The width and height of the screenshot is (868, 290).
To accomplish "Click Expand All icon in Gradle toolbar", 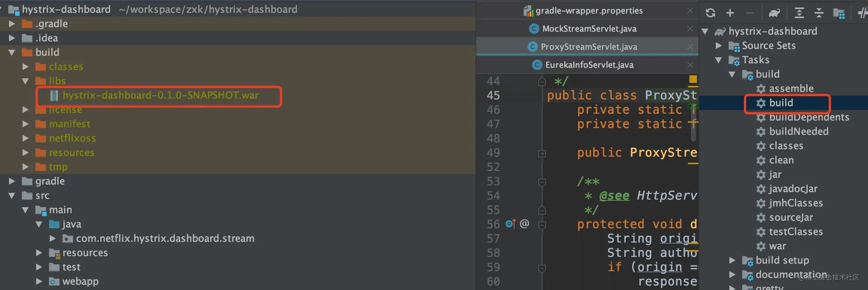I will coord(799,13).
